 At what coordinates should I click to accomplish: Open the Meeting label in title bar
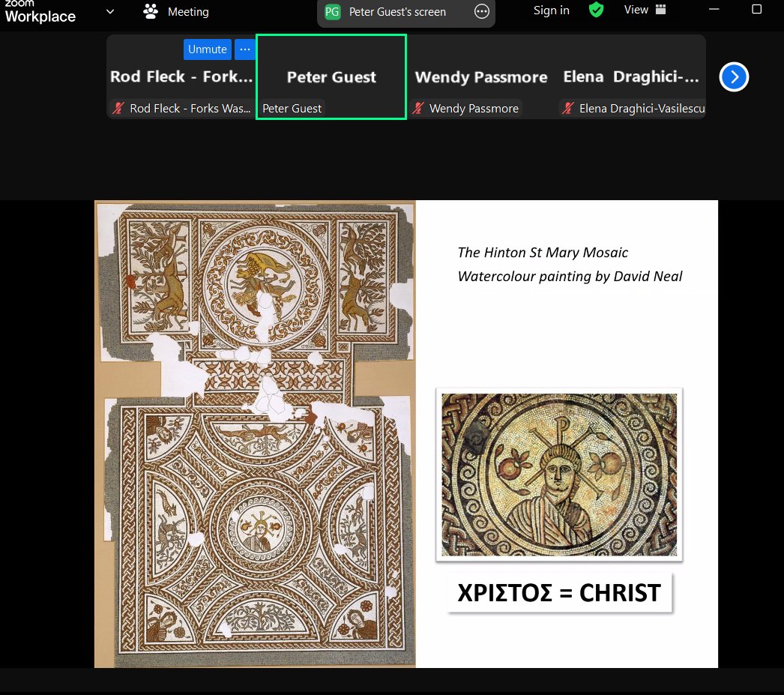pos(188,11)
